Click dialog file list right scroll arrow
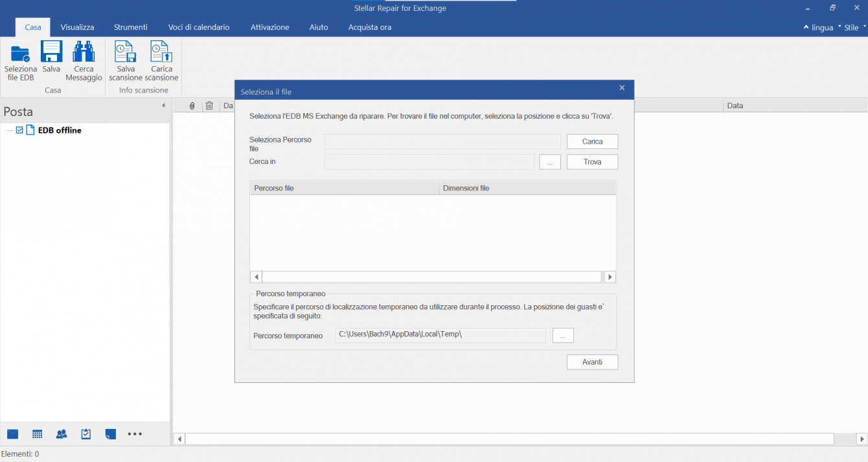The height and width of the screenshot is (462, 868). coord(610,277)
